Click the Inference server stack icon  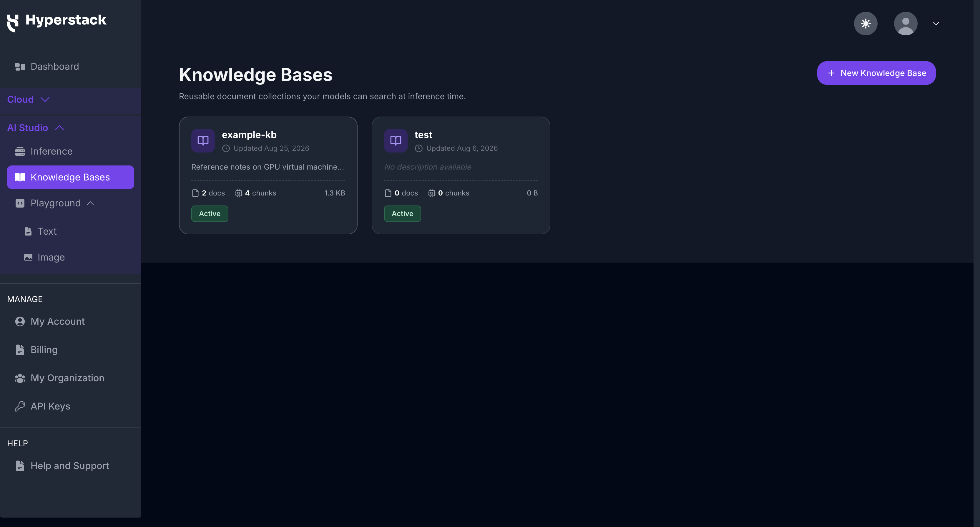click(x=20, y=151)
